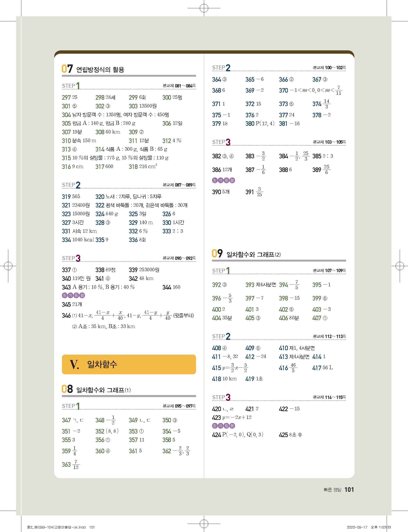This screenshot has width=408, height=532.
Task: Click the 본교재 081~084쪽 page reference
Action: [179, 86]
